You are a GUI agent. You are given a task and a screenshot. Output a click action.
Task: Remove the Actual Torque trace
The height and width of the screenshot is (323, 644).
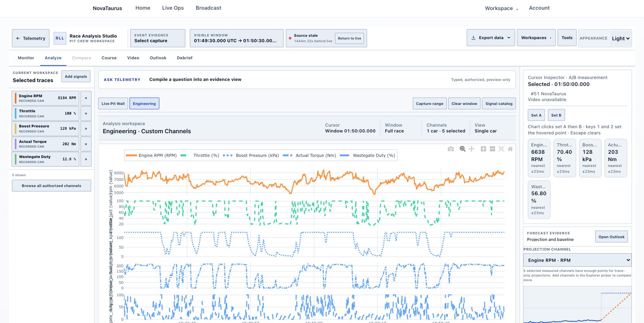[86, 144]
